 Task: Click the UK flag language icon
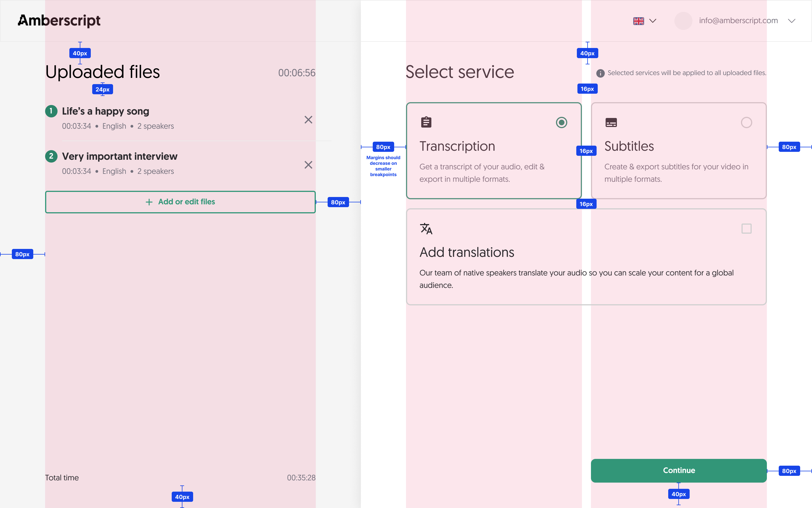click(638, 21)
